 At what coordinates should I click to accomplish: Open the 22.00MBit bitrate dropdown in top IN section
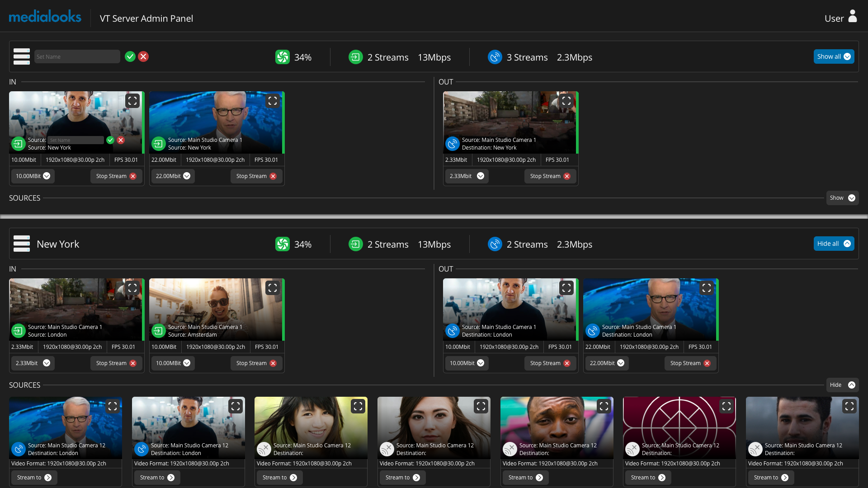(x=172, y=176)
